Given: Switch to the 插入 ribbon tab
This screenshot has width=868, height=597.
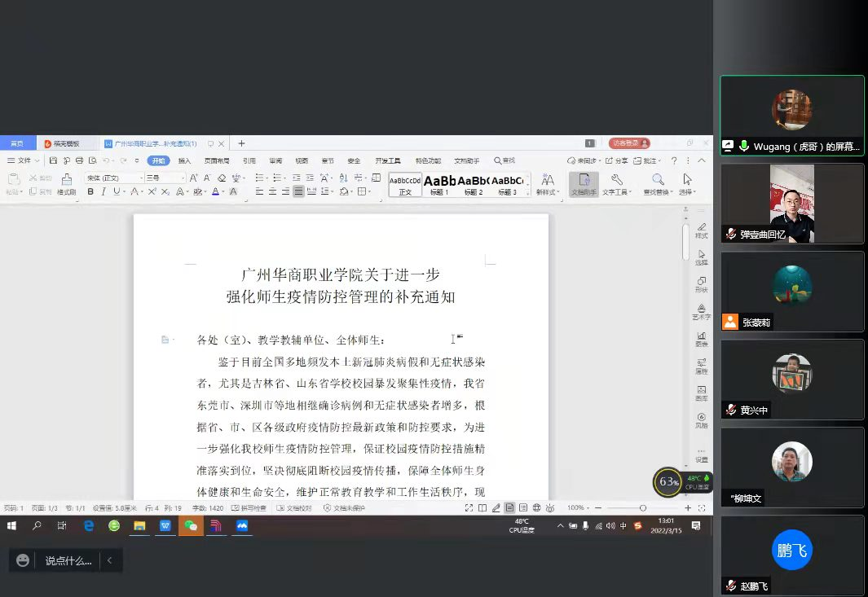Looking at the screenshot, I should (184, 160).
